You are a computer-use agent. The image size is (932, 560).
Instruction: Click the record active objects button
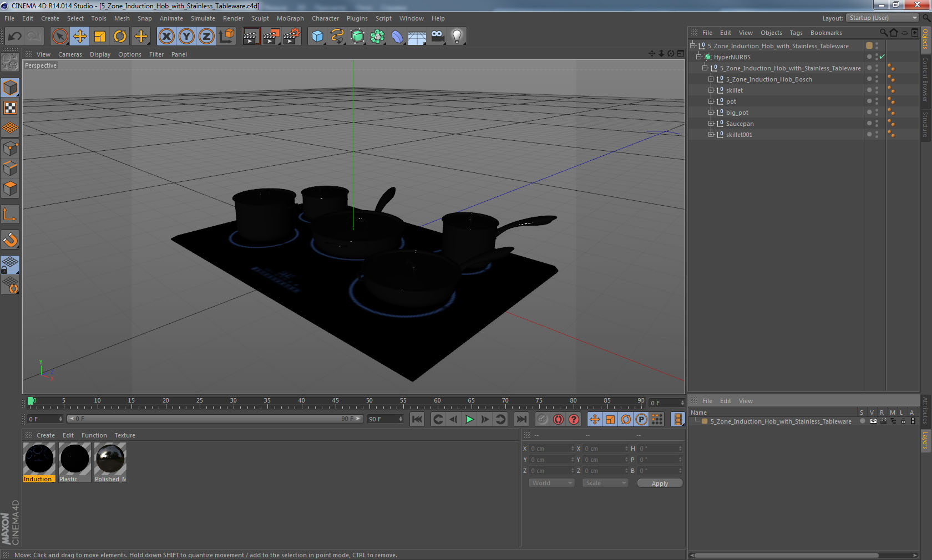tap(543, 419)
